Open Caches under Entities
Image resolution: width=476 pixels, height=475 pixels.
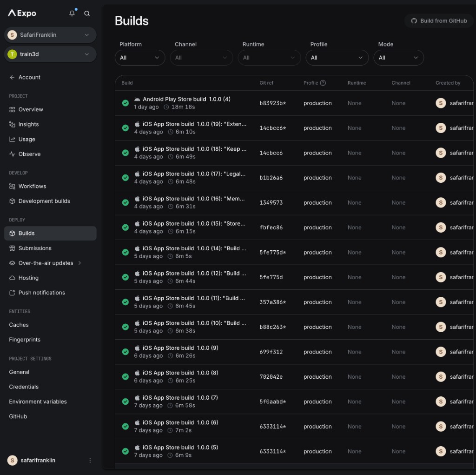(x=19, y=325)
